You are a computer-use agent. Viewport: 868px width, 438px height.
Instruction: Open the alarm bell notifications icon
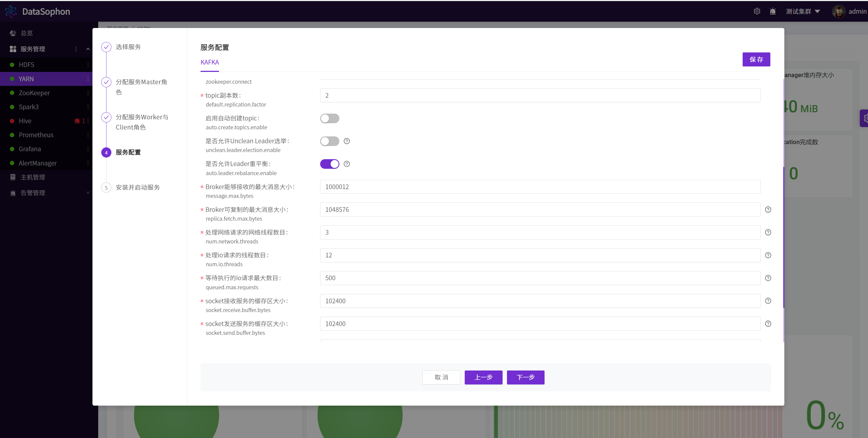point(773,11)
